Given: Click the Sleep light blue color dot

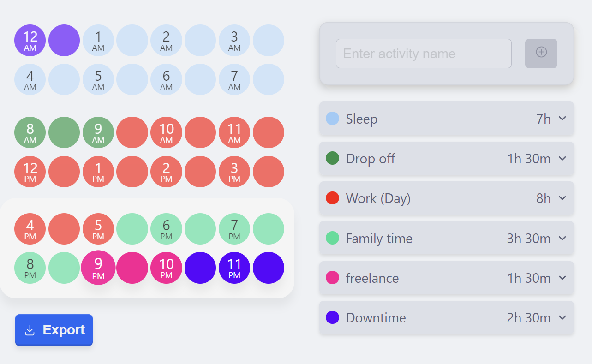Looking at the screenshot, I should coord(332,119).
